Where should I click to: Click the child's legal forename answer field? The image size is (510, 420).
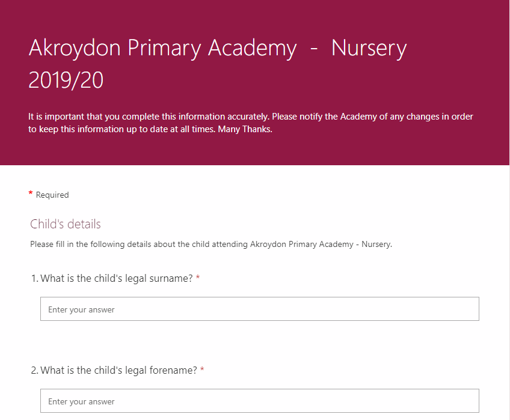pos(260,401)
